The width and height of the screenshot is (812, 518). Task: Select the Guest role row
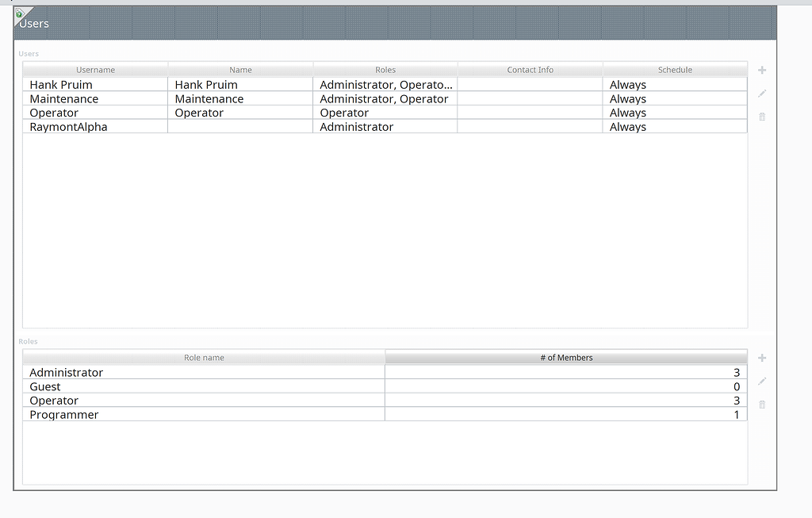(204, 386)
